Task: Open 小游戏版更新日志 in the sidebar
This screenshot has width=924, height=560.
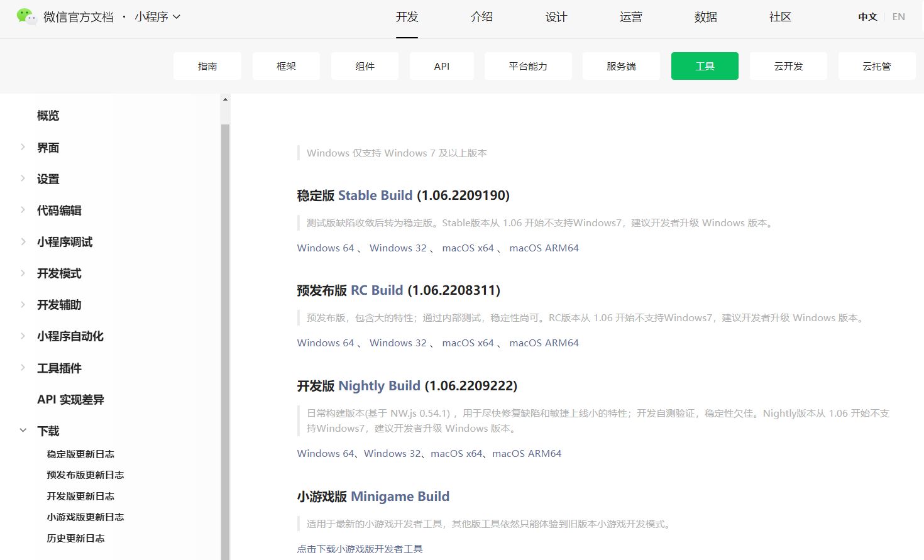Action: point(85,517)
